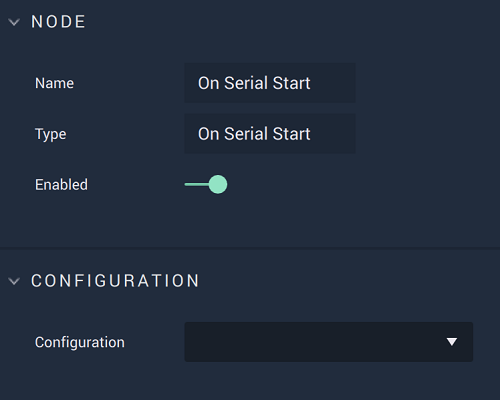Edit the Name field On Serial Start
This screenshot has width=500, height=400.
click(270, 83)
